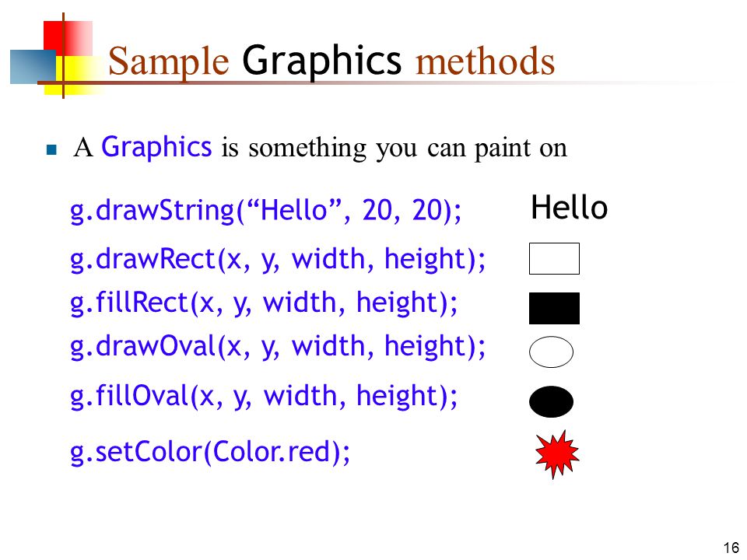Select the g.drawOval code line
The image size is (747, 560).
coord(278,346)
